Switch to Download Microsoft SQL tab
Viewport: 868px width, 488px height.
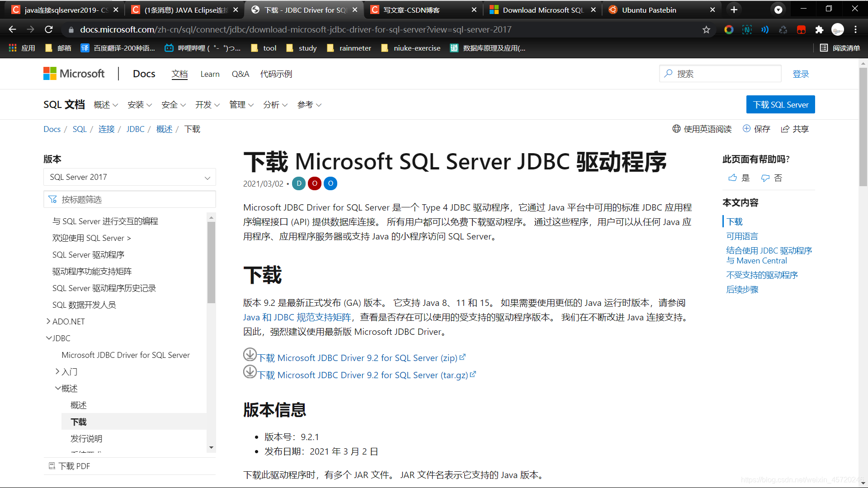(542, 10)
